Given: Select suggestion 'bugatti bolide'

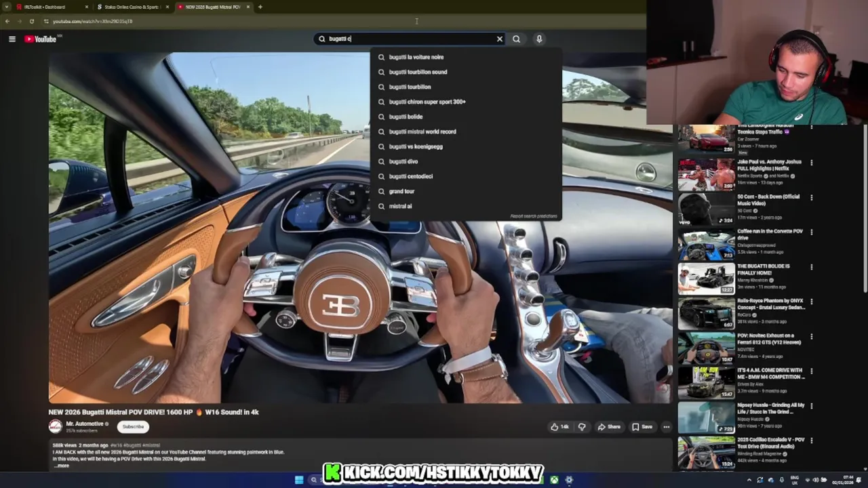Looking at the screenshot, I should point(466,117).
